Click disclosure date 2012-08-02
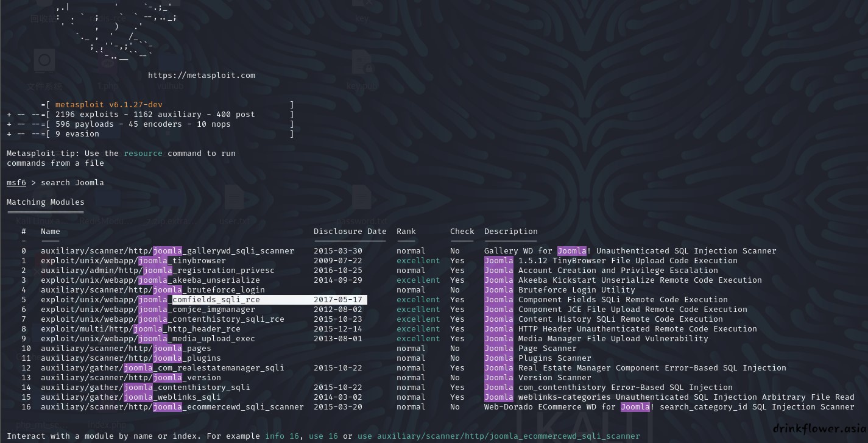Screen dimensions: 868x443 point(338,310)
